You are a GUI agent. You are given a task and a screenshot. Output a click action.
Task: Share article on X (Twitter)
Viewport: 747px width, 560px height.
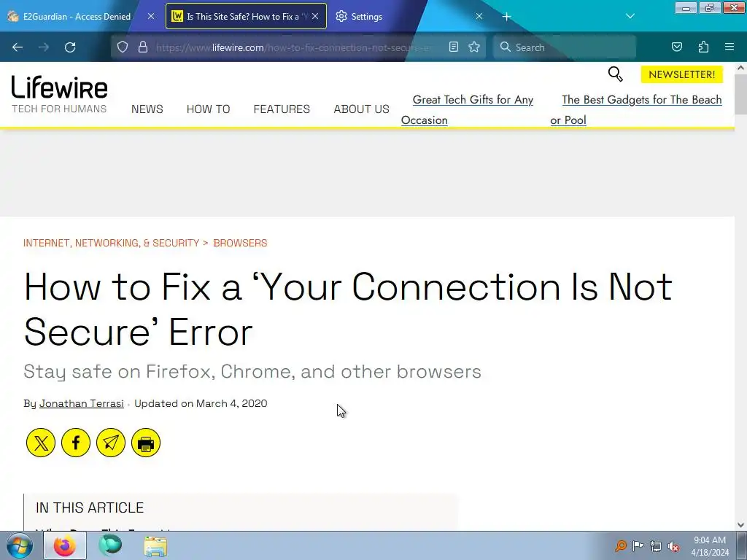[41, 443]
